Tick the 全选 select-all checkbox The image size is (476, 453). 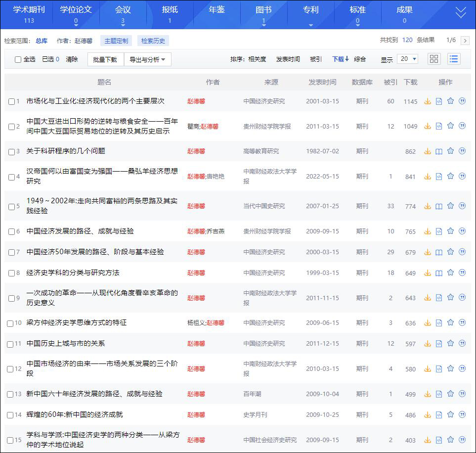coord(18,59)
